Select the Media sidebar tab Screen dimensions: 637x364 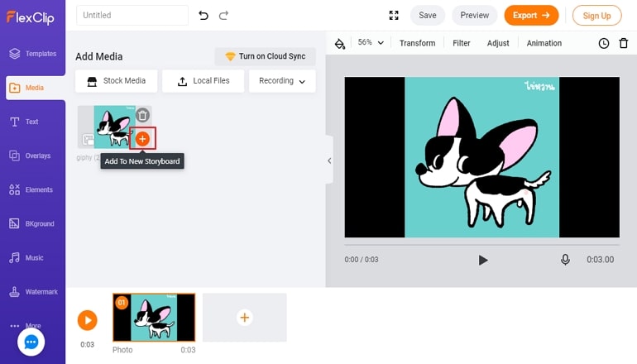pos(34,88)
